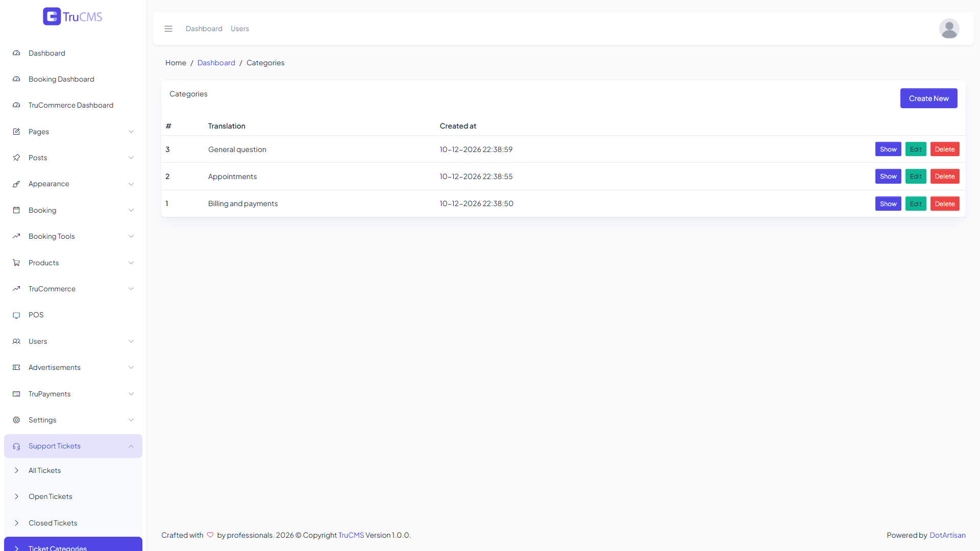Click the Booking calendar icon
The width and height of the screenshot is (980, 551).
click(16, 210)
